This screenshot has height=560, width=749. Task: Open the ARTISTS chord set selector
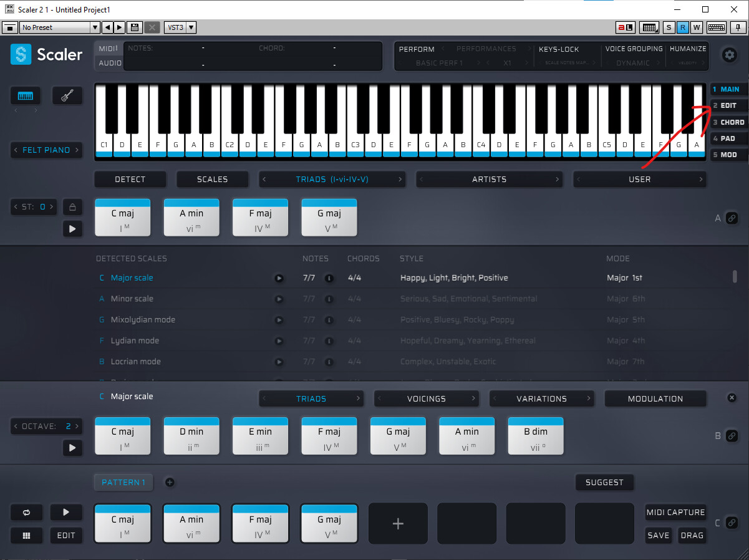click(x=489, y=180)
